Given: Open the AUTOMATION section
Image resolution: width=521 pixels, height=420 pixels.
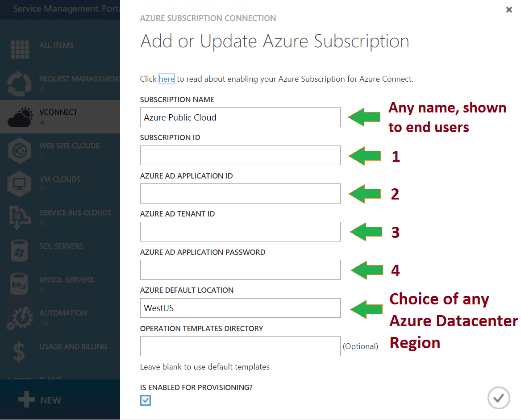Looking at the screenshot, I should [x=20, y=318].
